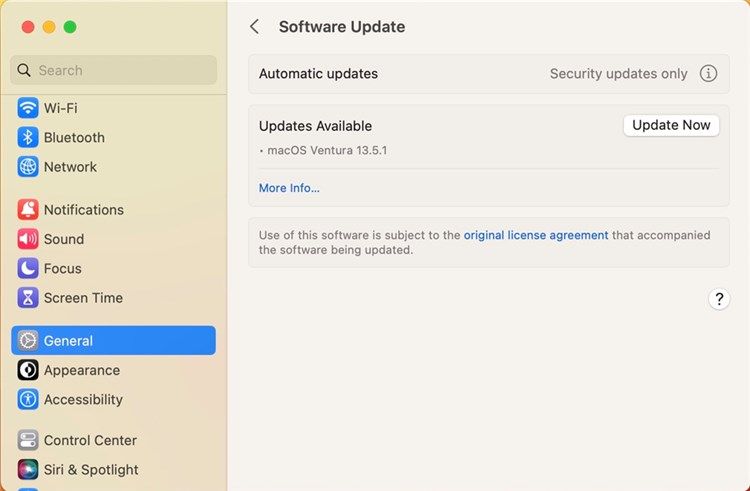Open the original license agreement link
This screenshot has height=491, width=750.
[536, 236]
